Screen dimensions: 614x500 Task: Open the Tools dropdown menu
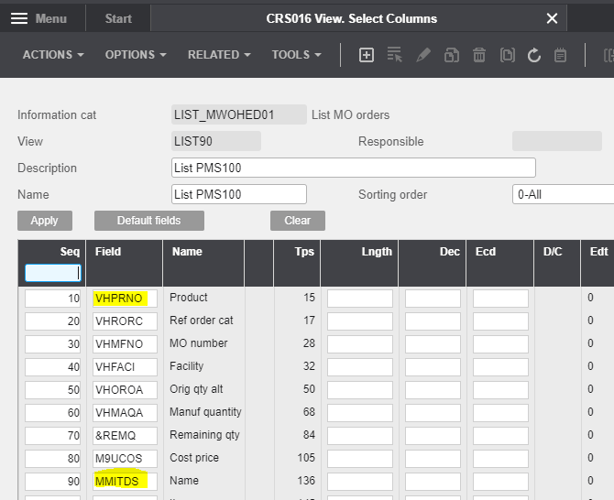[x=297, y=55]
